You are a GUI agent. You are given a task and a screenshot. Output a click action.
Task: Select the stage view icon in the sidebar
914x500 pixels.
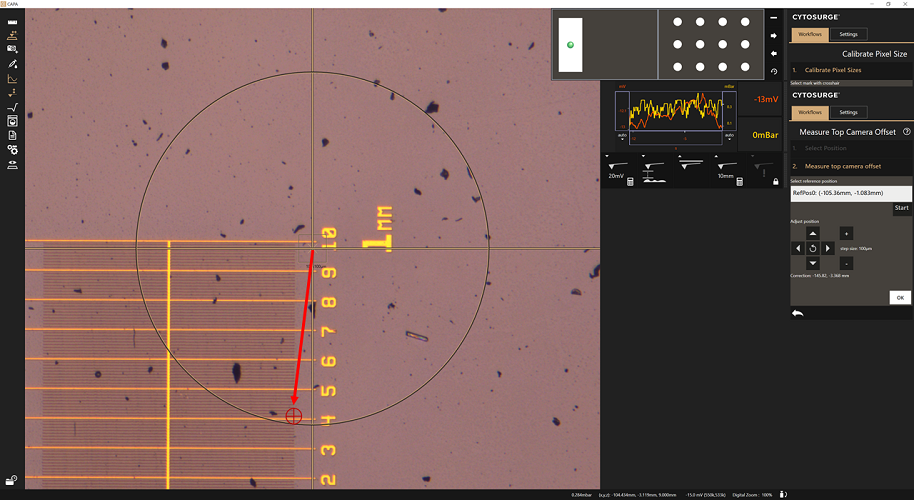tap(12, 165)
